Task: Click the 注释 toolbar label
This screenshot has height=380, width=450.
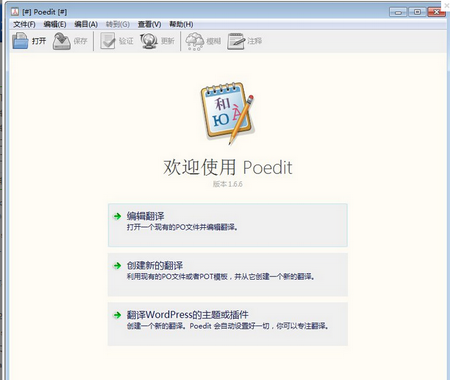Action: pyautogui.click(x=255, y=41)
